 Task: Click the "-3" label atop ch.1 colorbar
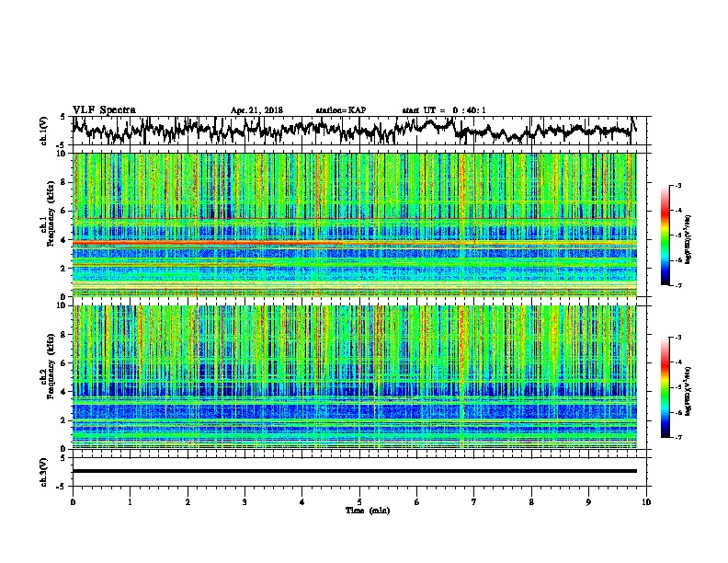coord(678,185)
